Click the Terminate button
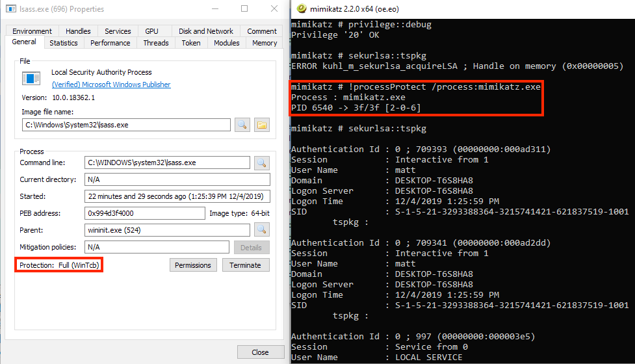Viewport: 635px width, 364px height. [x=245, y=265]
